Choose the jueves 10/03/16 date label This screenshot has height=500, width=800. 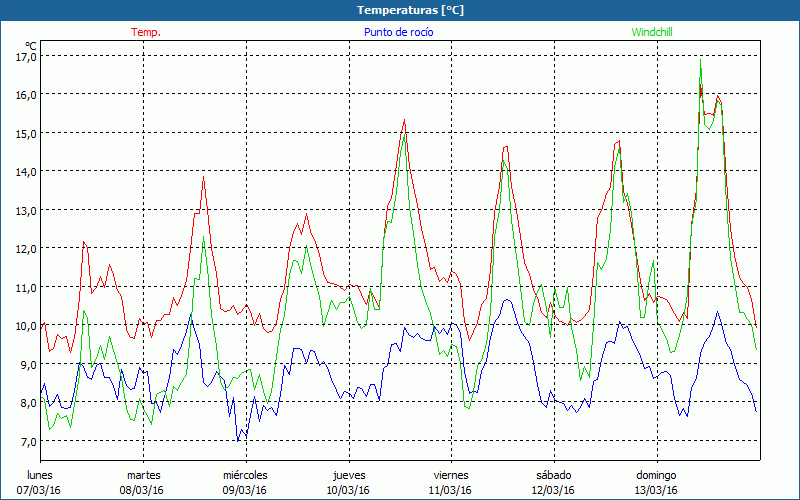pos(348,482)
